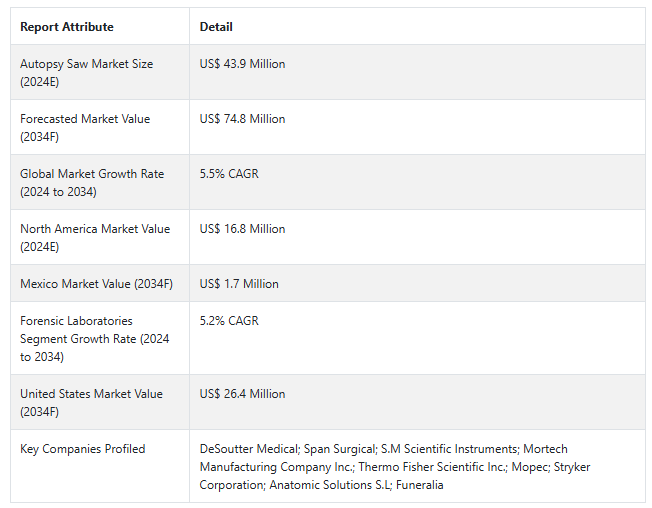The image size is (652, 508).
Task: Click the US$ 26.4 Million value
Action: (242, 394)
